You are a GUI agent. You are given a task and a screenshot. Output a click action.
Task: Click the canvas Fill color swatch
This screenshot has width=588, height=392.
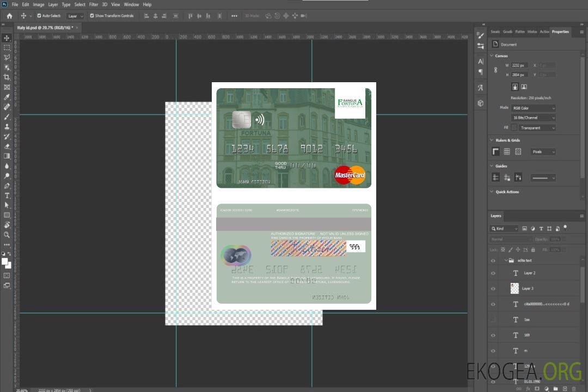[514, 128]
